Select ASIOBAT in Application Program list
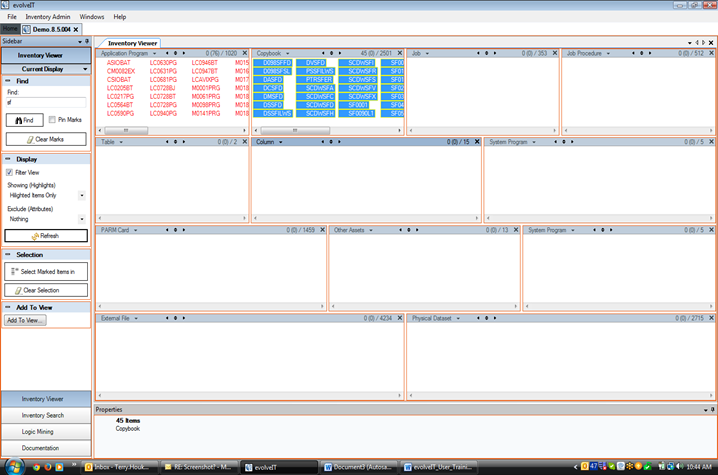The image size is (718, 475). point(119,63)
